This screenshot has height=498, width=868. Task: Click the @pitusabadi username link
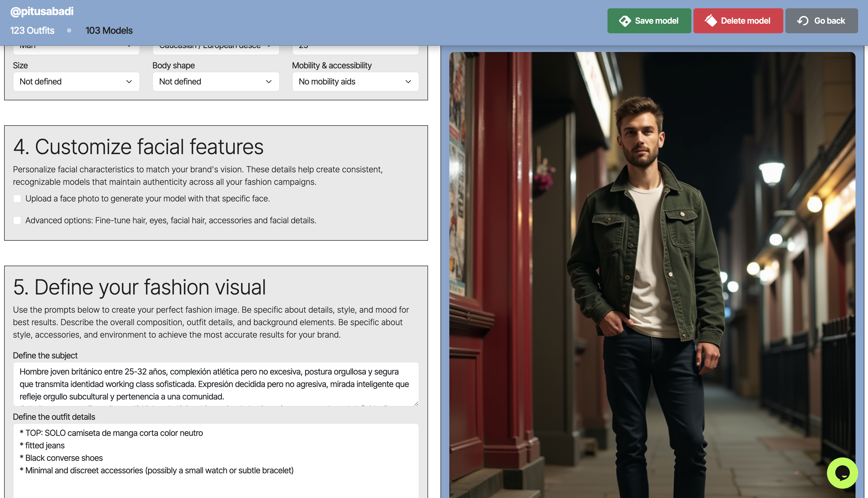click(x=42, y=11)
